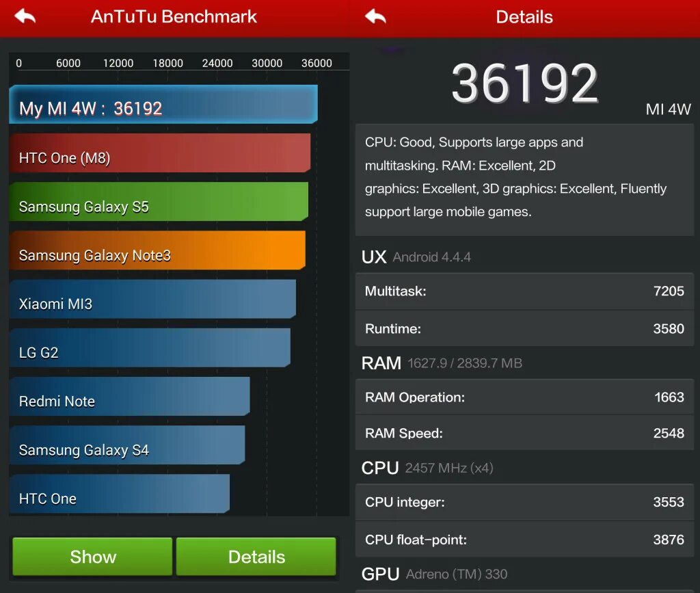700x593 pixels.
Task: Tap the Runtime score row
Action: pos(524,329)
